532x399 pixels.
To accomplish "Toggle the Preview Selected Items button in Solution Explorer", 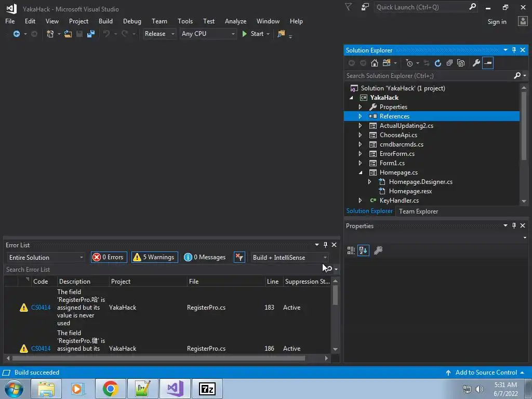I will [487, 63].
